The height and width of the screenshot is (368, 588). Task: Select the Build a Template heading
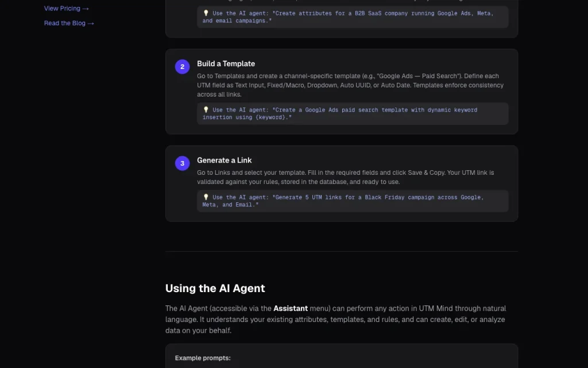pyautogui.click(x=226, y=63)
